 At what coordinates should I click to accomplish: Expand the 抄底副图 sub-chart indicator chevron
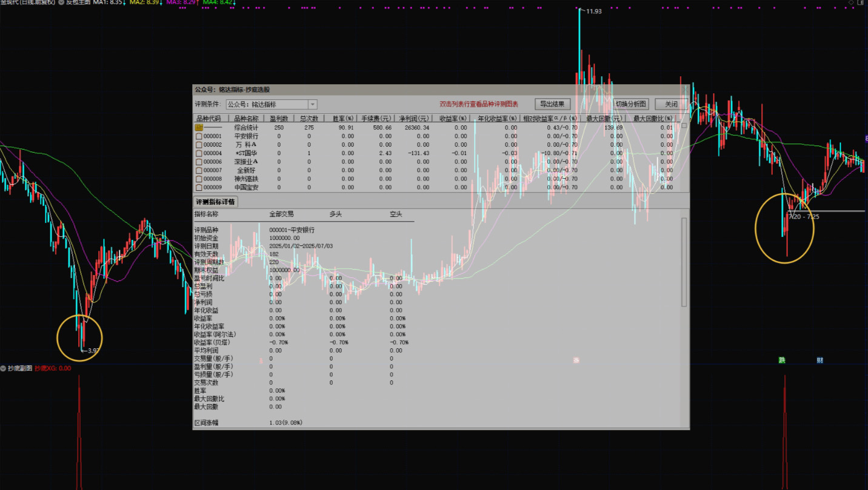[4, 368]
